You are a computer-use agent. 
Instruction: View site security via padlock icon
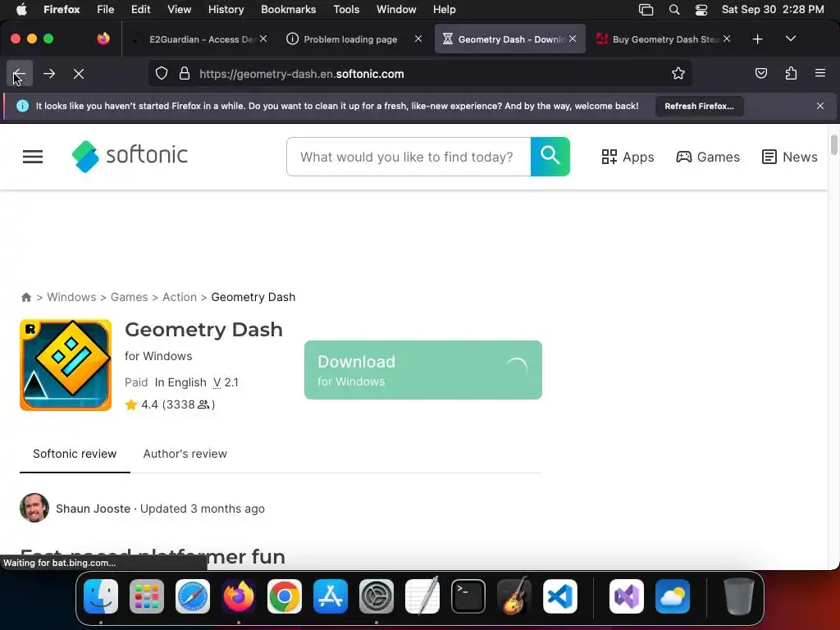185,73
